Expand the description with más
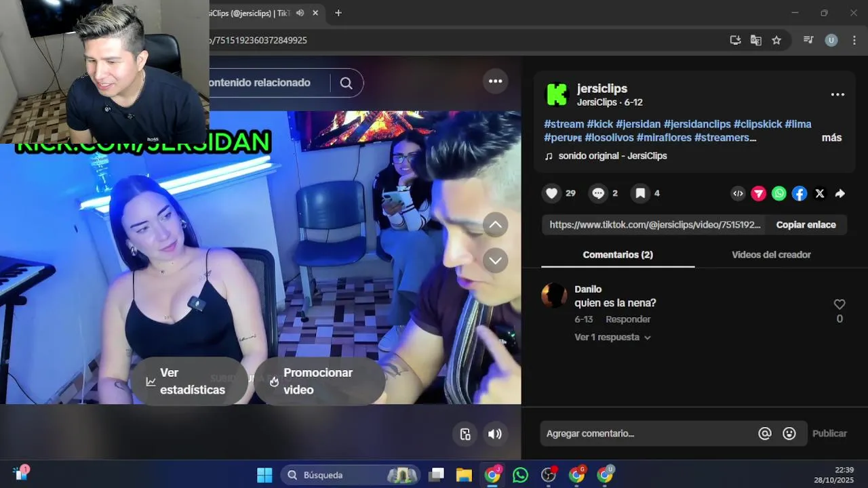 click(831, 138)
